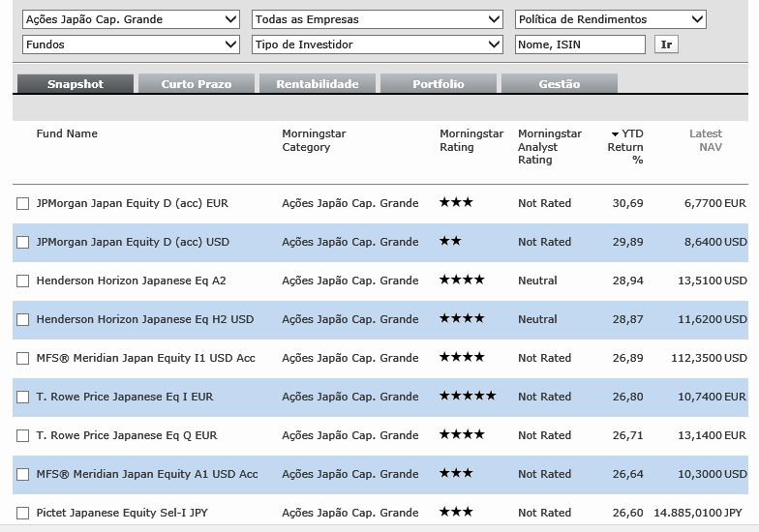This screenshot has height=532, width=759.
Task: Open T. Rowe Price Japanese Eq I EUR
Action: pyautogui.click(x=124, y=397)
